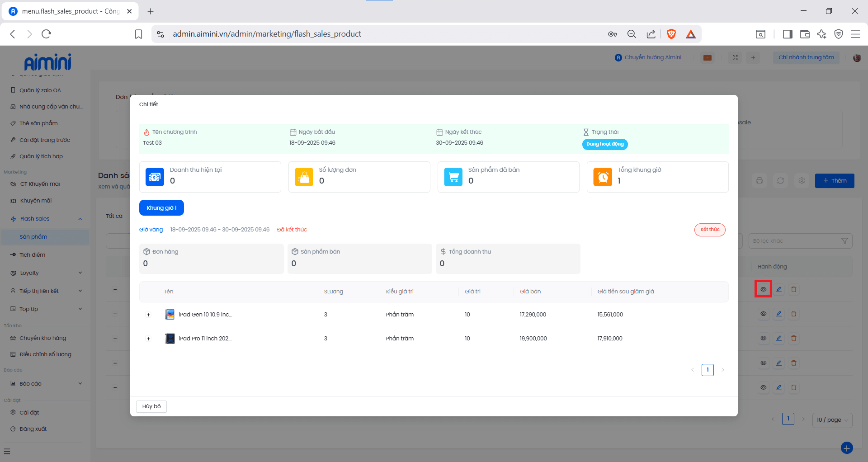Select the Khung giờ 1 tab
The image size is (868, 462).
pos(161,208)
